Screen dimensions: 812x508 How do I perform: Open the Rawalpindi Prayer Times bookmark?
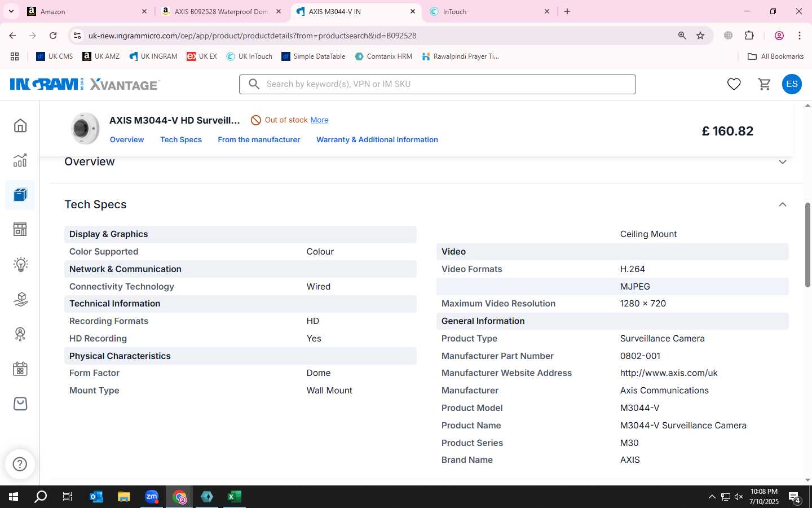pos(460,56)
